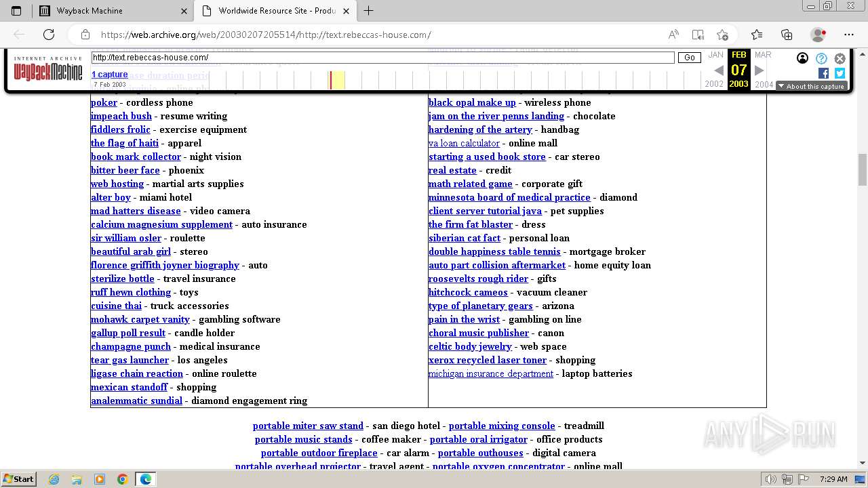Expand About this capture dropdown
Image resolution: width=868 pixels, height=488 pixels.
click(x=811, y=86)
